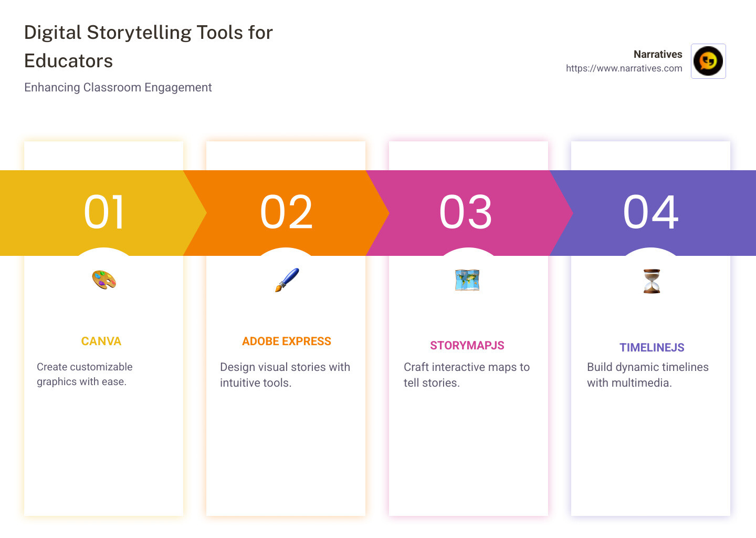
Task: Select the TIMELINEJS heading
Action: [x=652, y=348]
